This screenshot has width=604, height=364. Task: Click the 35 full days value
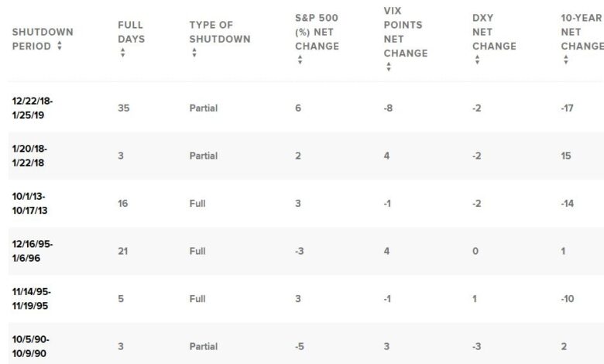point(124,108)
